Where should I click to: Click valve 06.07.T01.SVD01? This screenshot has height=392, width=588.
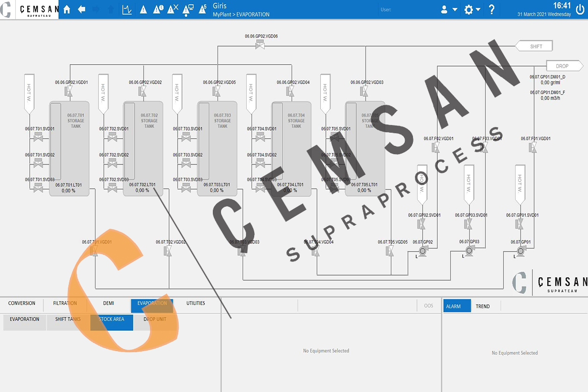click(x=38, y=137)
